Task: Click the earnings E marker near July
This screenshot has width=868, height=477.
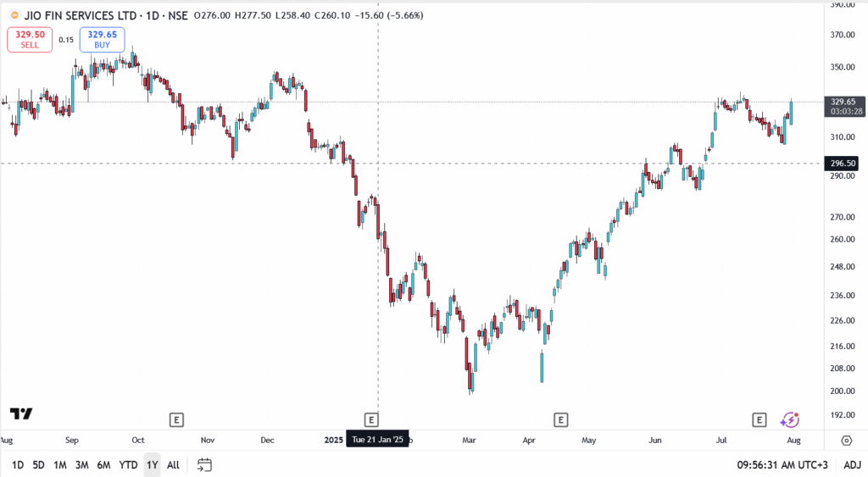Action: click(759, 419)
